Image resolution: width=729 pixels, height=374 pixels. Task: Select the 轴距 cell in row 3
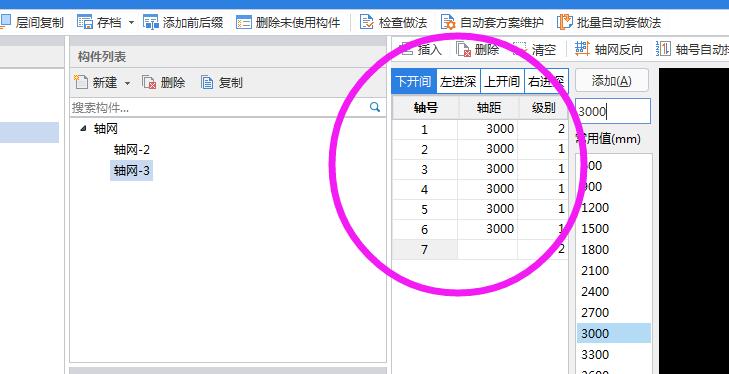[488, 169]
